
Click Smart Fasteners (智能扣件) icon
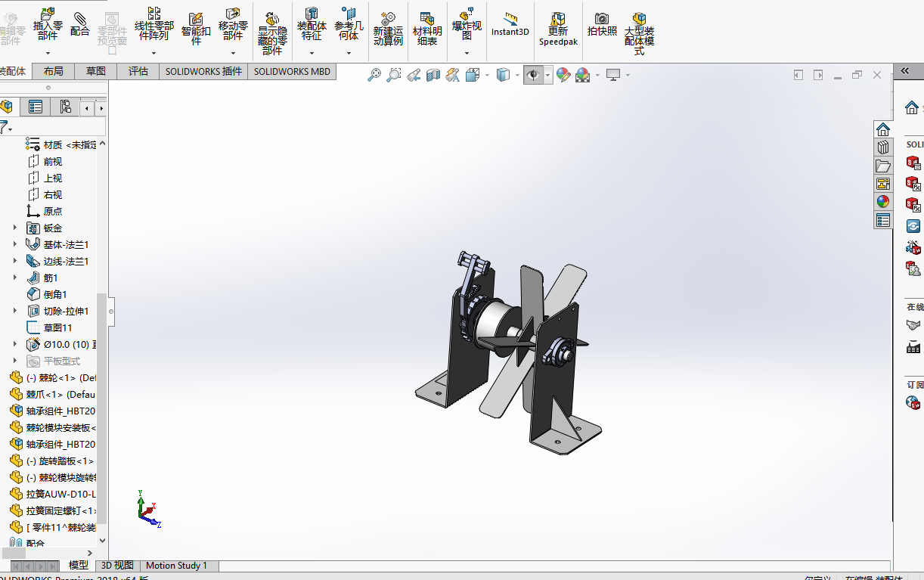tap(196, 17)
